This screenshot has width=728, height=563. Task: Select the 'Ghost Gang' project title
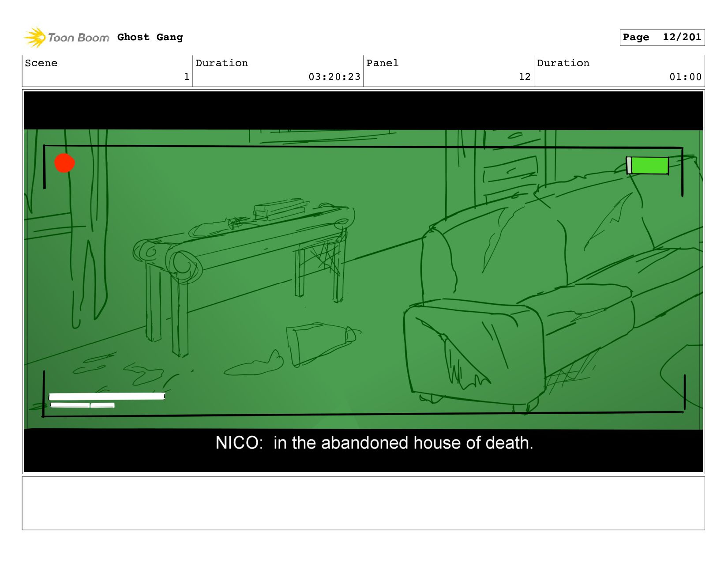[x=150, y=37]
